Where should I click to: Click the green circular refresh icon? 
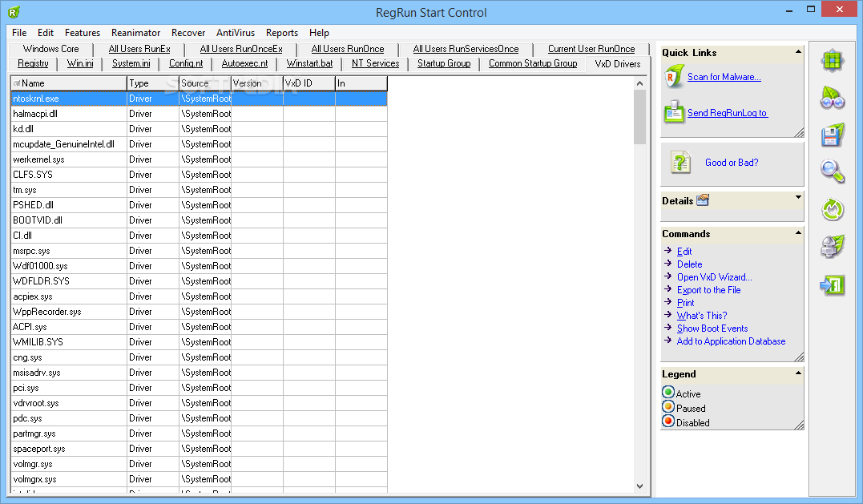pyautogui.click(x=833, y=210)
